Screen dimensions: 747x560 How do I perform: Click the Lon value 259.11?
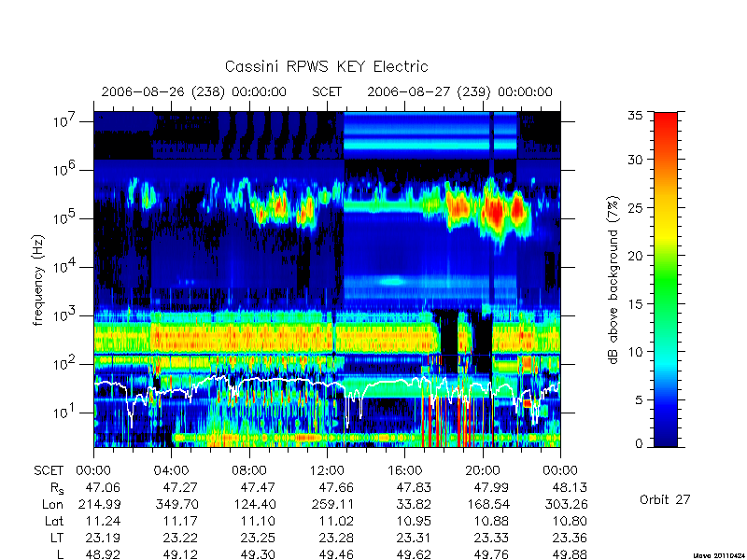332,504
